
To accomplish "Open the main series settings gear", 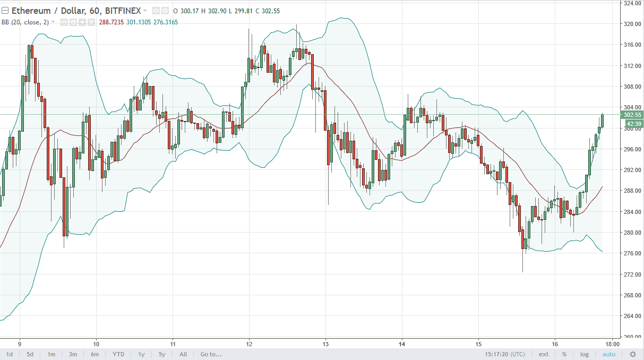I will [165, 11].
